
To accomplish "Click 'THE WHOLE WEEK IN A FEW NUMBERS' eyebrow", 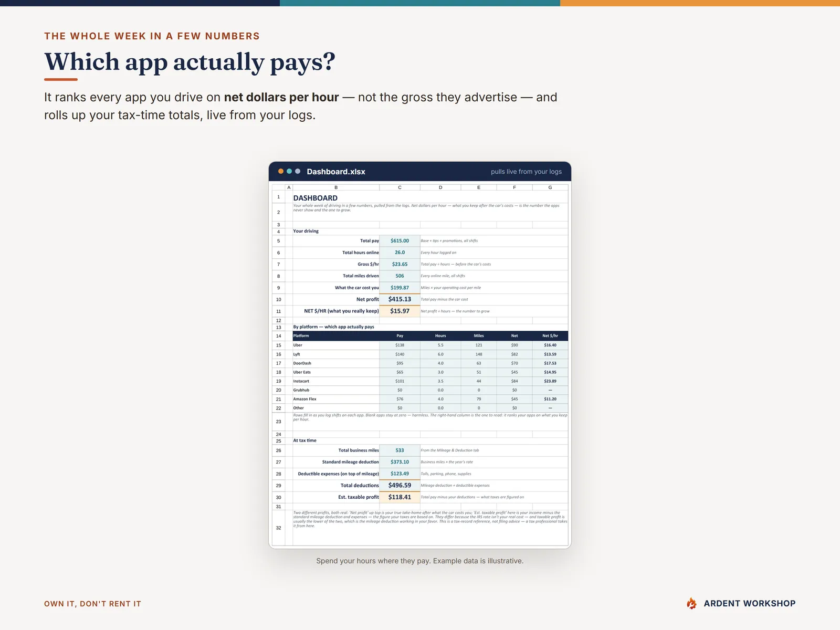I will tap(152, 36).
